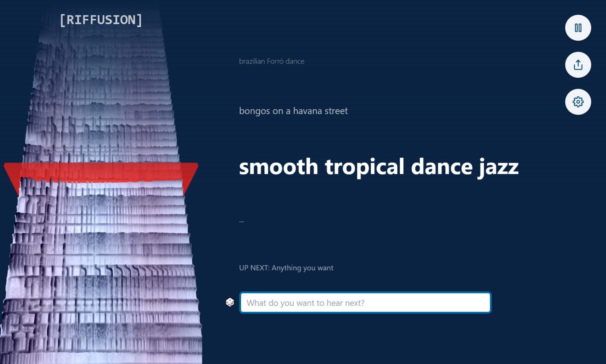The image size is (606, 364).
Task: Select the current track 'smooth tropical dance jazz'
Action: [x=378, y=166]
